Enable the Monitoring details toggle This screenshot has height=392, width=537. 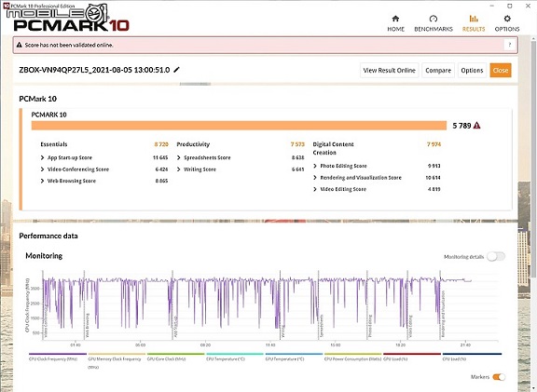coord(496,257)
